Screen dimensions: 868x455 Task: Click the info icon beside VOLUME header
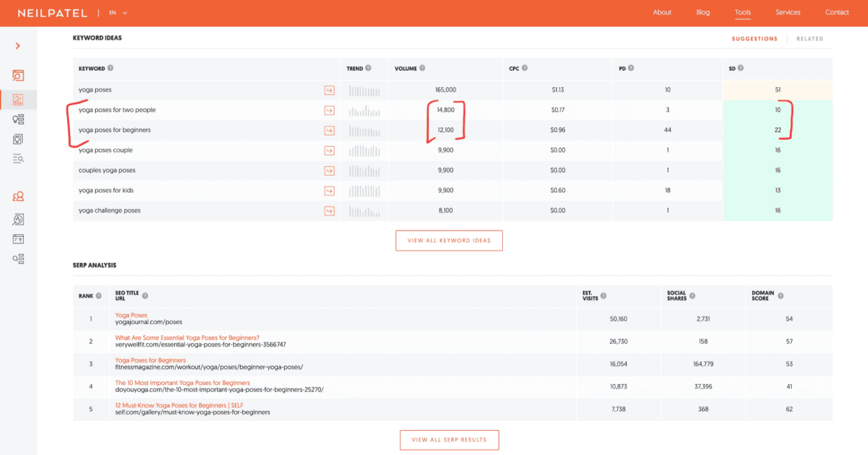[423, 68]
